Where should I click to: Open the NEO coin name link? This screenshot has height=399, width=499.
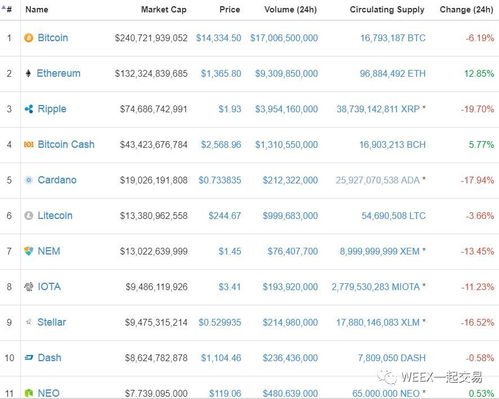click(49, 393)
